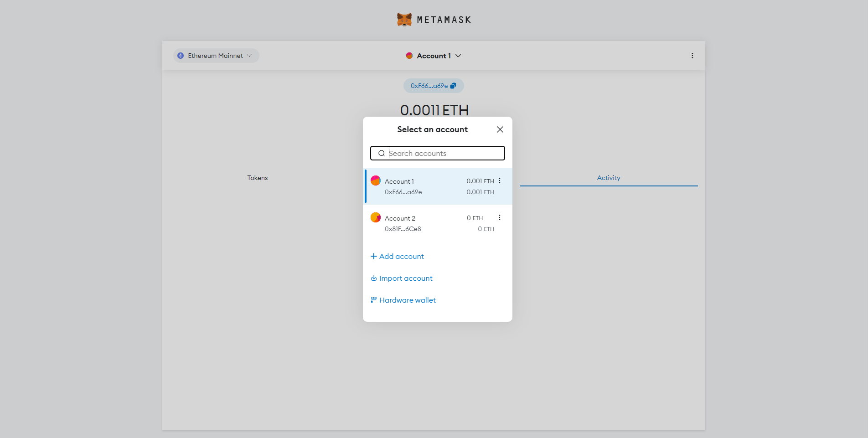Focus the Search accounts field
This screenshot has width=868, height=438.
pos(438,153)
